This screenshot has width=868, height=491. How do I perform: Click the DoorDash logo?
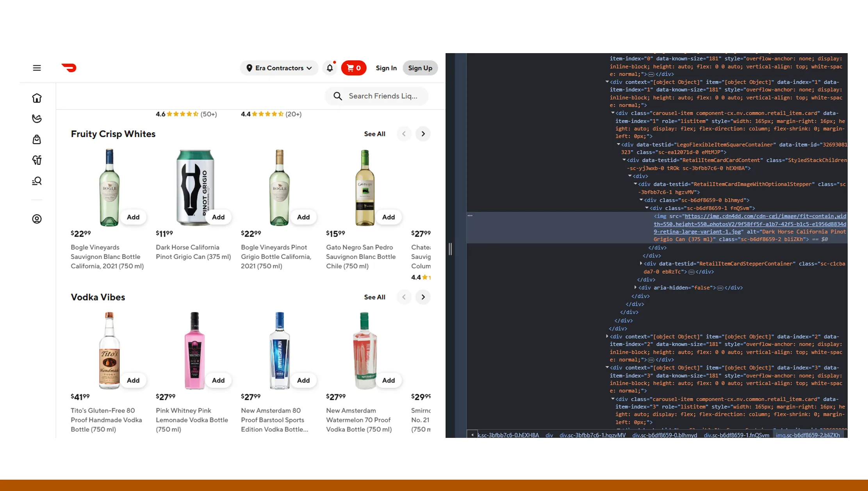coord(69,68)
